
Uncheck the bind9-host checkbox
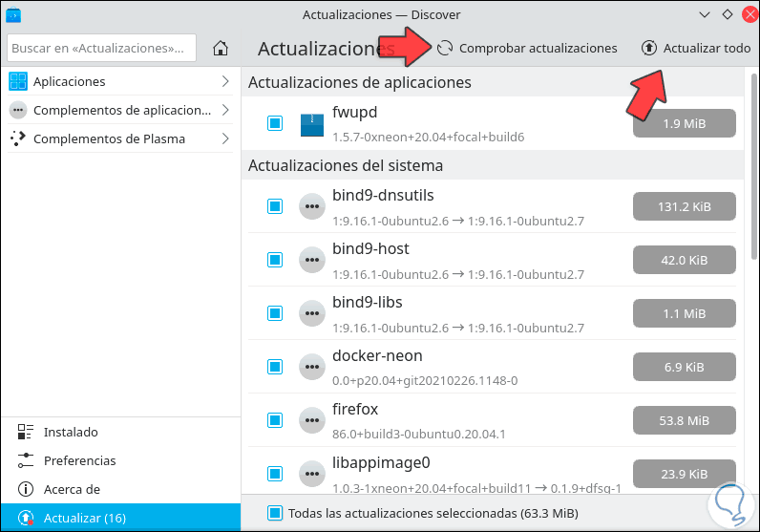[x=275, y=260]
